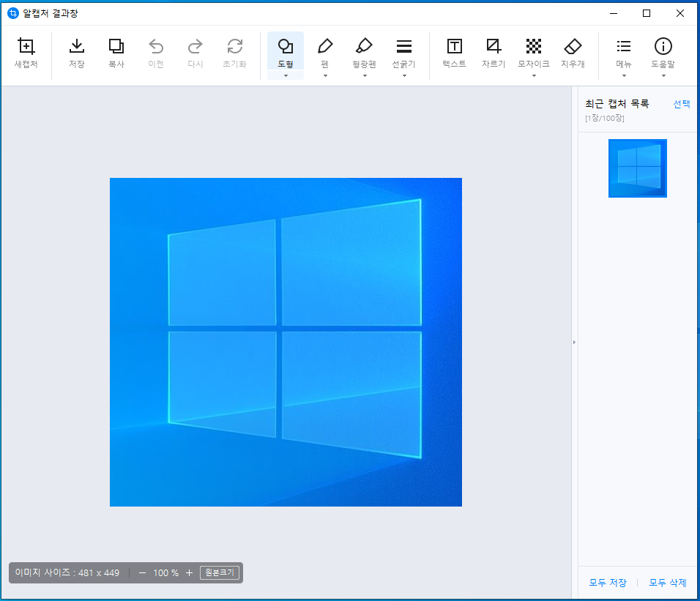Click the 알캡처 app logo in title bar
Image resolution: width=700 pixels, height=601 pixels.
pos(13,13)
